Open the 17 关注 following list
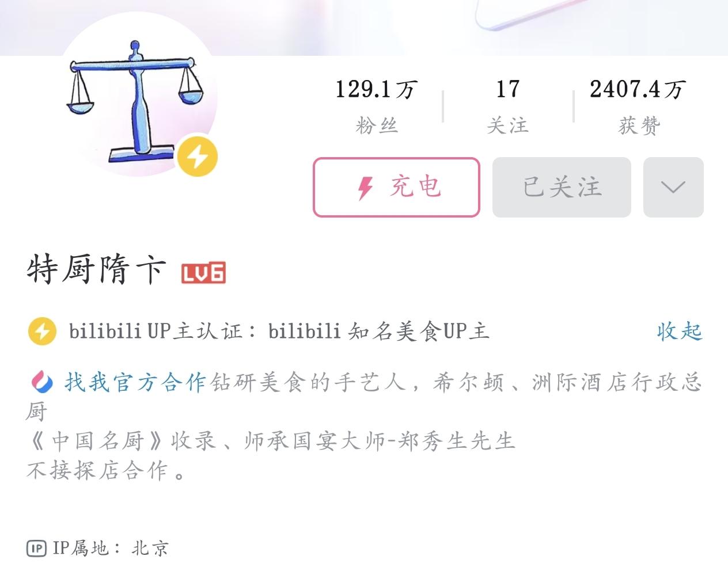Viewport: 728px width, 575px height. pyautogui.click(x=507, y=106)
